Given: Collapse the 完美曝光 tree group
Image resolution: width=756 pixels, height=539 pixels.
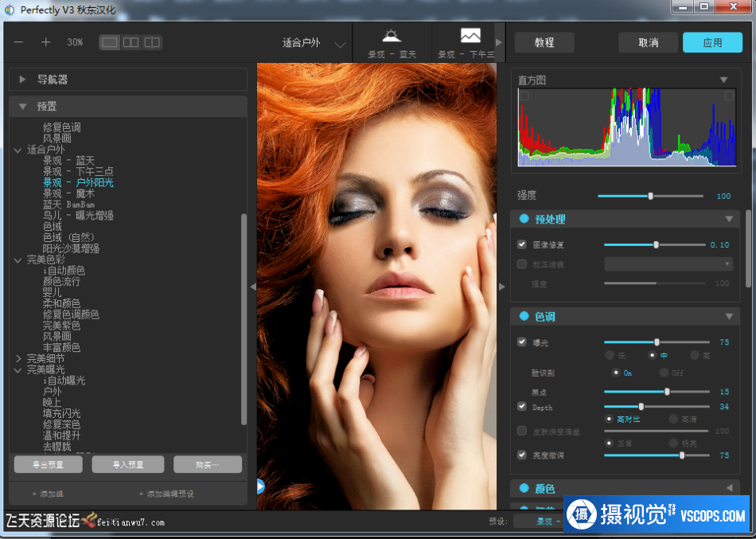Looking at the screenshot, I should pyautogui.click(x=18, y=370).
